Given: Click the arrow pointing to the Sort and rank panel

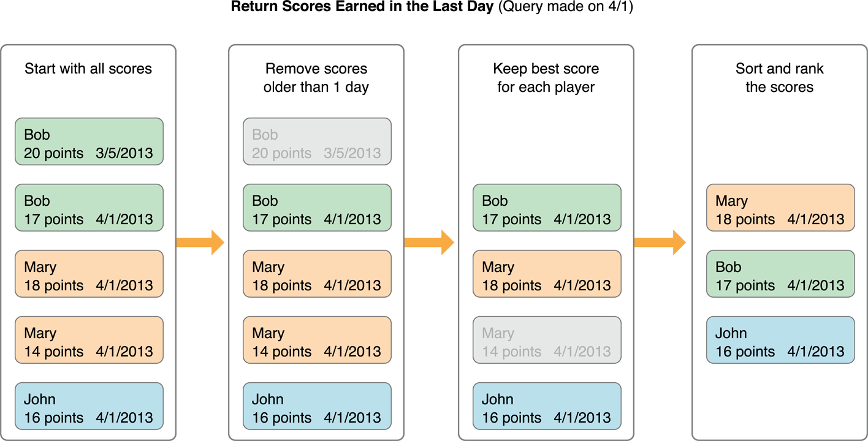Looking at the screenshot, I should (x=662, y=243).
